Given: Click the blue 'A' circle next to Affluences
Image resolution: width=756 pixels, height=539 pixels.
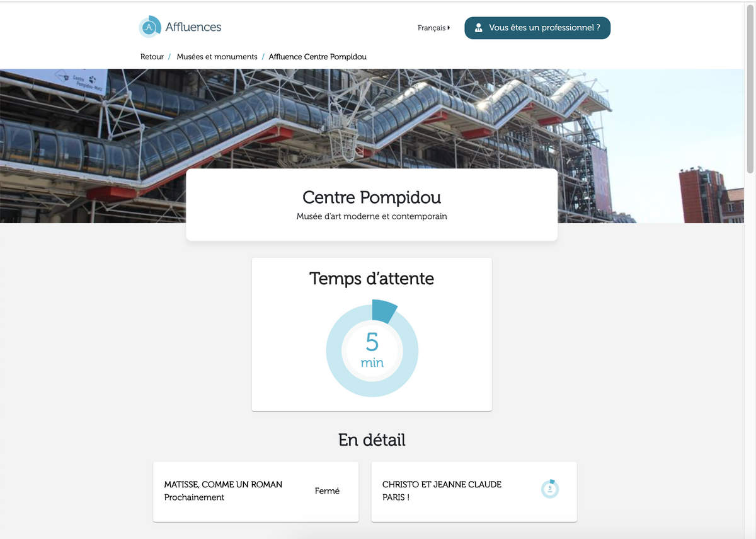Looking at the screenshot, I should click(149, 26).
